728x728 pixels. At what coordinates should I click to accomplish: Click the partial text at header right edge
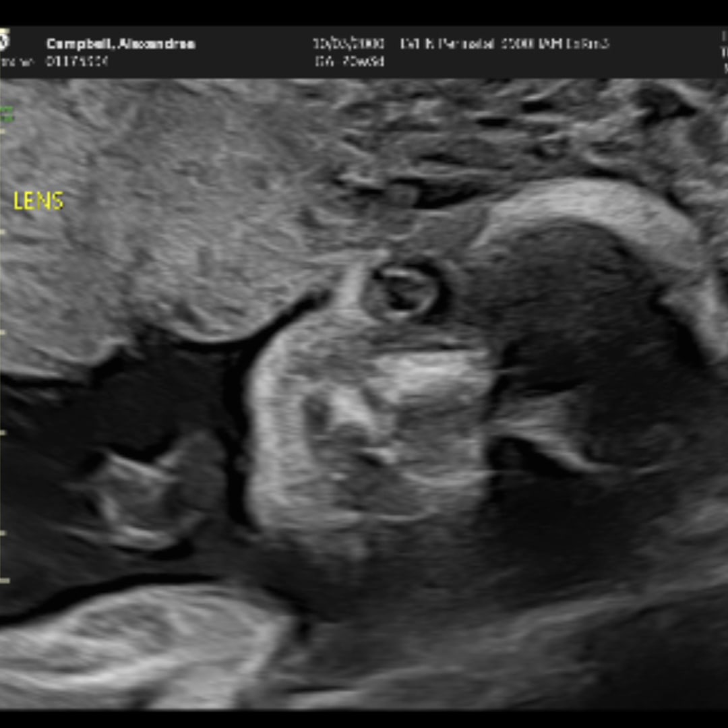pos(724,53)
